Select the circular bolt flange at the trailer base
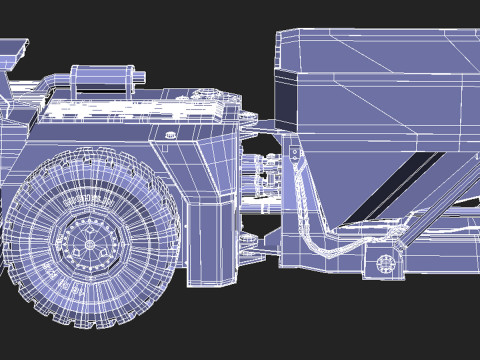480x360 pixels. pos(386,264)
